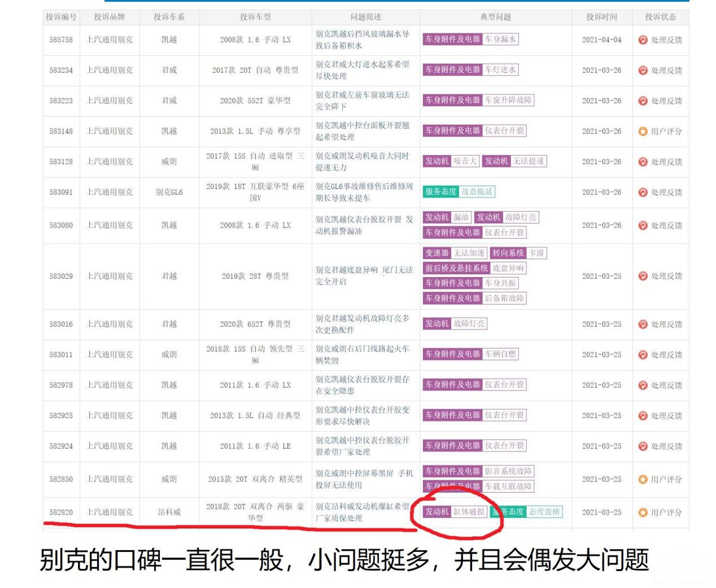The width and height of the screenshot is (716, 588).
Task: Click model 2015款 20T 双离合 精英型
Action: 255,479
